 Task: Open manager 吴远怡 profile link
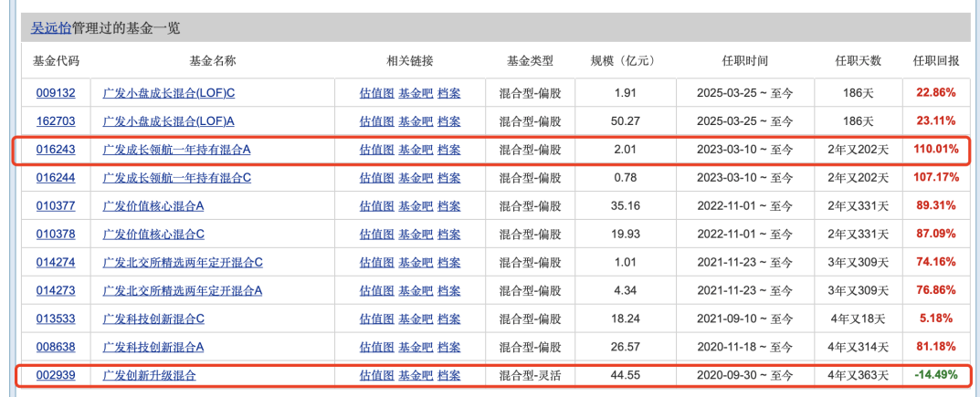tap(50, 27)
